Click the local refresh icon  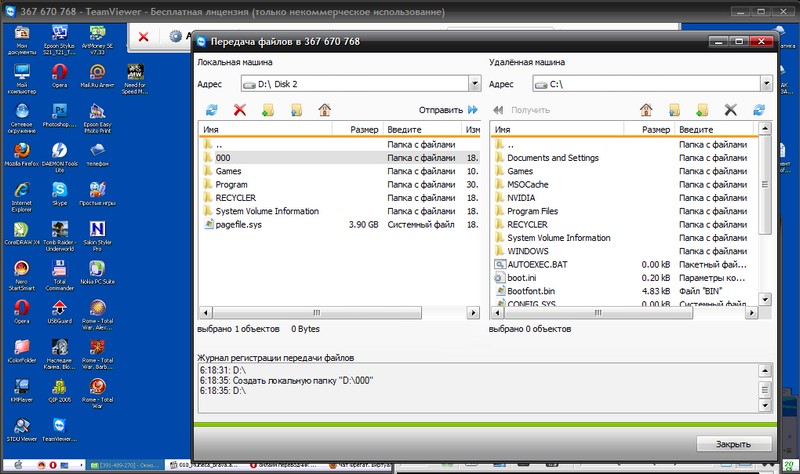(212, 110)
